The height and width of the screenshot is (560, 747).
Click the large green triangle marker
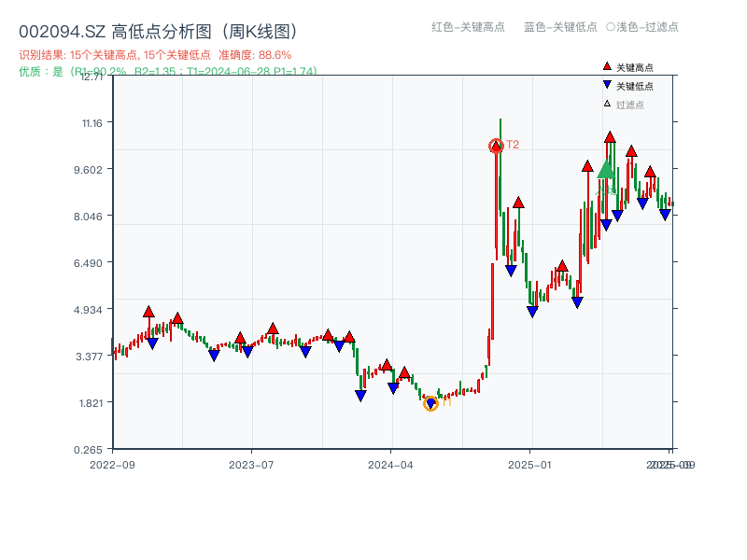click(606, 169)
